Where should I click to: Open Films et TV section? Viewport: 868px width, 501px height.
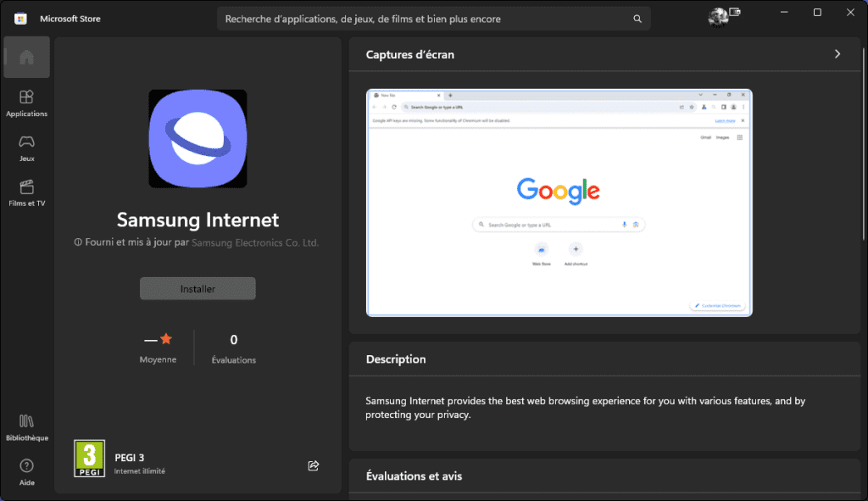(26, 192)
